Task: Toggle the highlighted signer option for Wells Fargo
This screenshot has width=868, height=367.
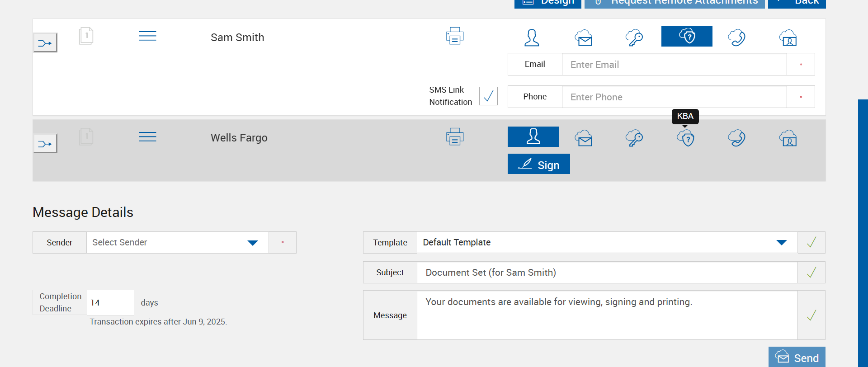Action: point(533,137)
